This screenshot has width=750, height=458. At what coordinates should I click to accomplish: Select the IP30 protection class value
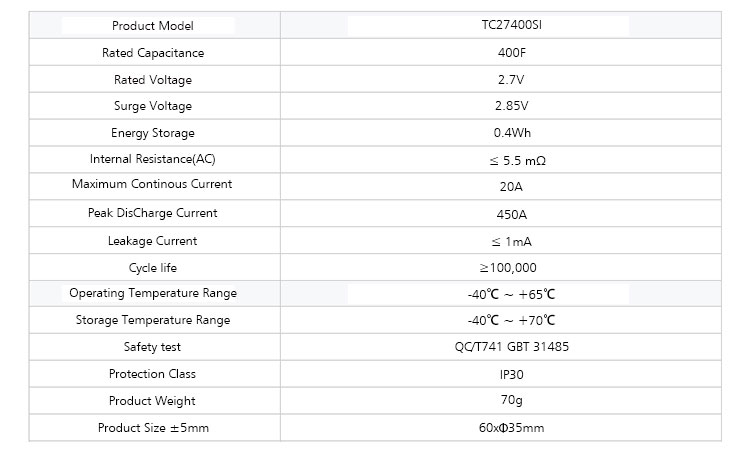tap(511, 374)
